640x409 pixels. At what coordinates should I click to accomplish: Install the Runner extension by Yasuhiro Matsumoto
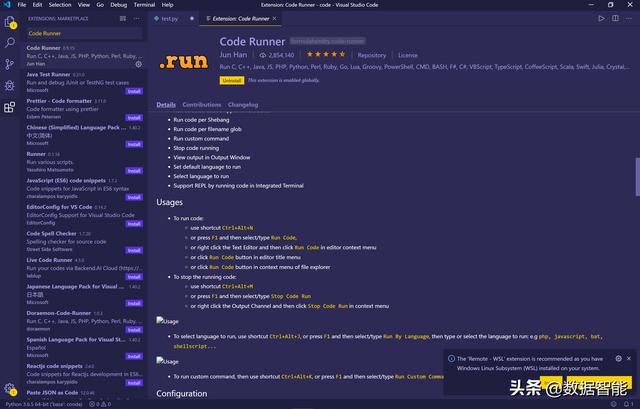click(134, 171)
